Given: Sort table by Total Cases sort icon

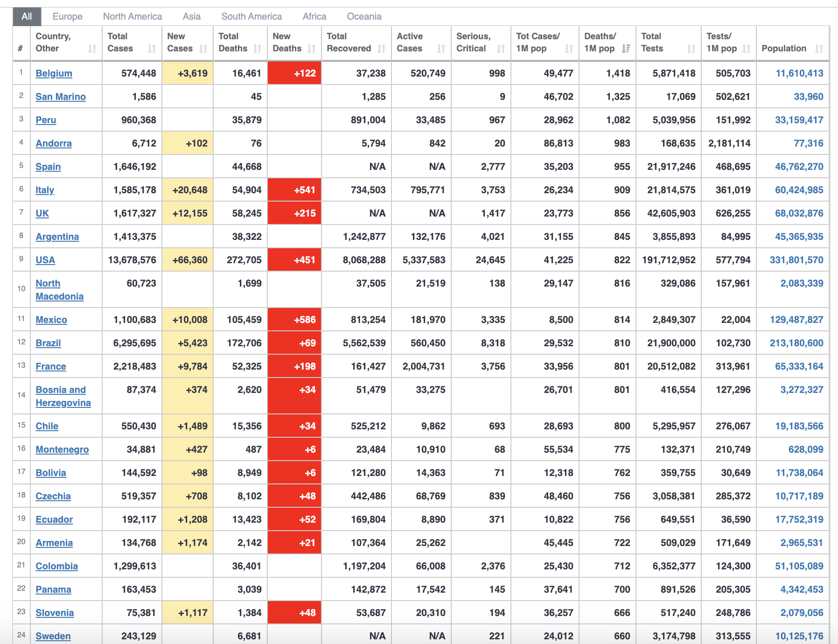Looking at the screenshot, I should 152,49.
